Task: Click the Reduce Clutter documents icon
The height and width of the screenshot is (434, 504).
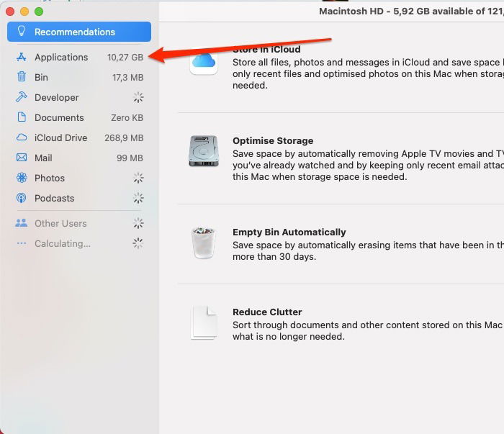Action: pyautogui.click(x=204, y=323)
